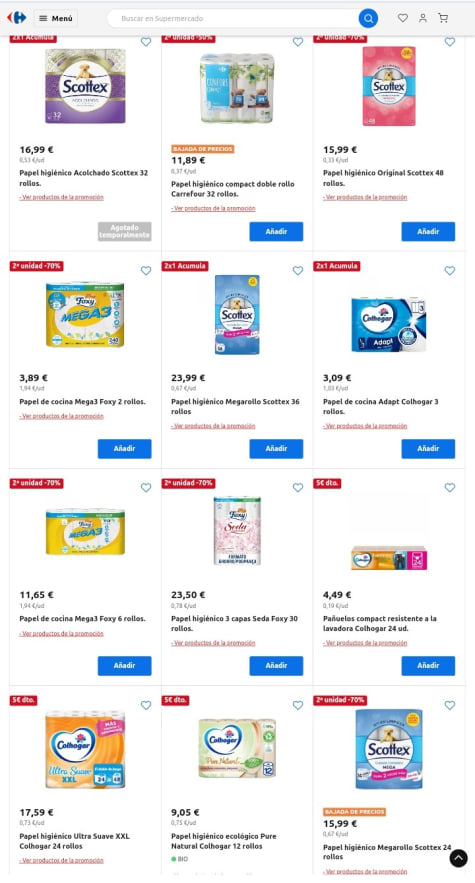Open the Foxy Mega3 2 rollos product image
Viewport: 475px width, 883px height.
click(x=85, y=314)
